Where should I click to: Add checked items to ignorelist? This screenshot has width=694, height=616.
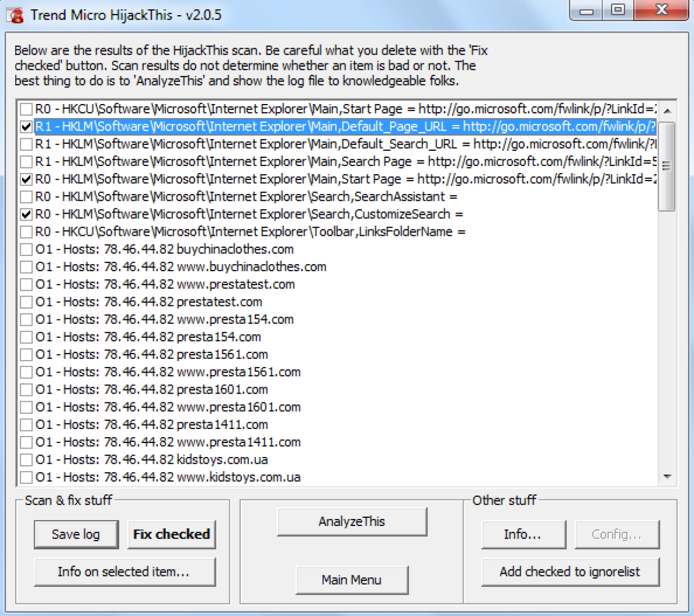570,572
